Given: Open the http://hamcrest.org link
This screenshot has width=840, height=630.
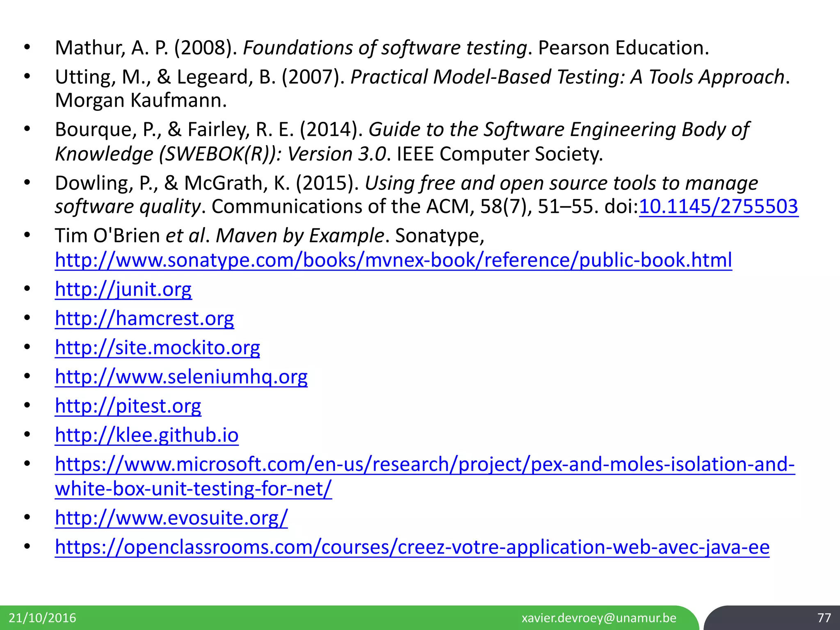Looking at the screenshot, I should (144, 318).
